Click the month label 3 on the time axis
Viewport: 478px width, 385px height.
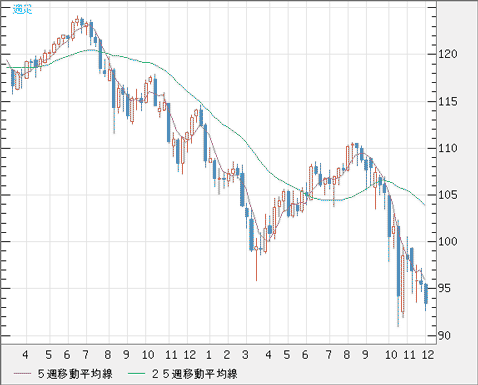click(x=245, y=355)
